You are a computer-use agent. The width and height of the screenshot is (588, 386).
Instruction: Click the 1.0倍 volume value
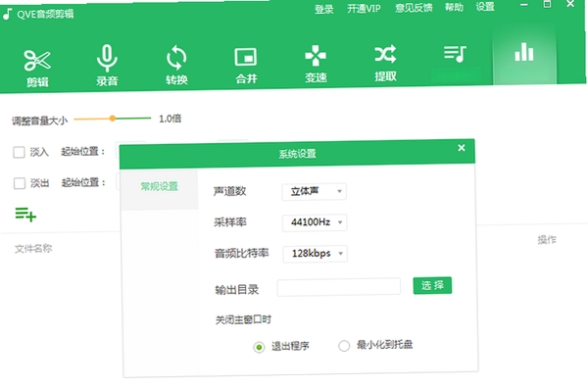[170, 119]
